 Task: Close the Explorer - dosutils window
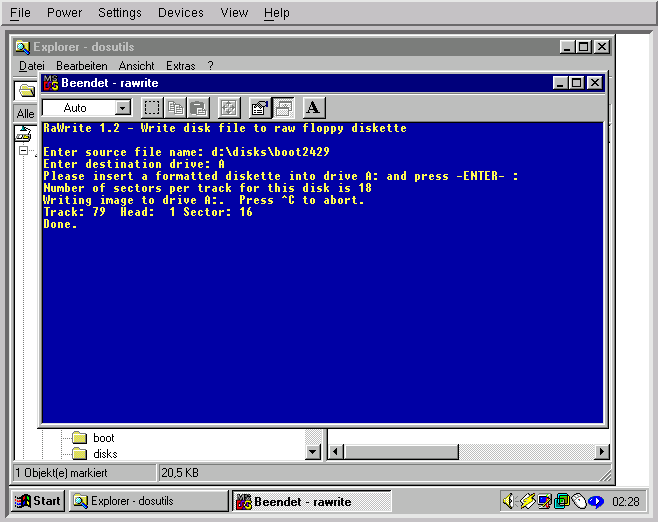click(602, 47)
